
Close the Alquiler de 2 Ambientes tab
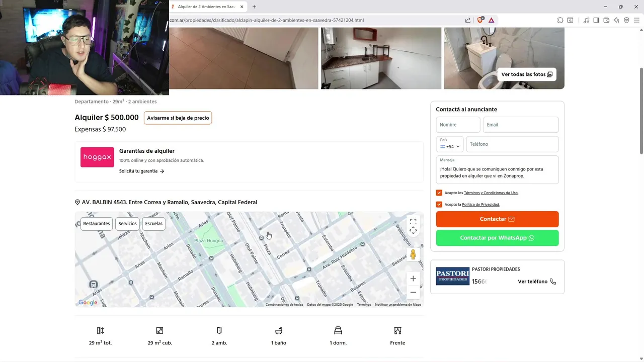(x=242, y=7)
